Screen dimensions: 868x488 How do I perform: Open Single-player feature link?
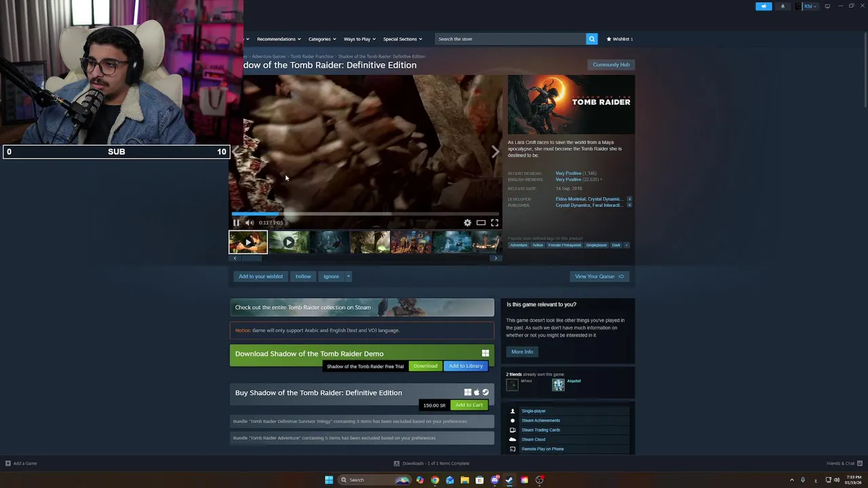[534, 411]
